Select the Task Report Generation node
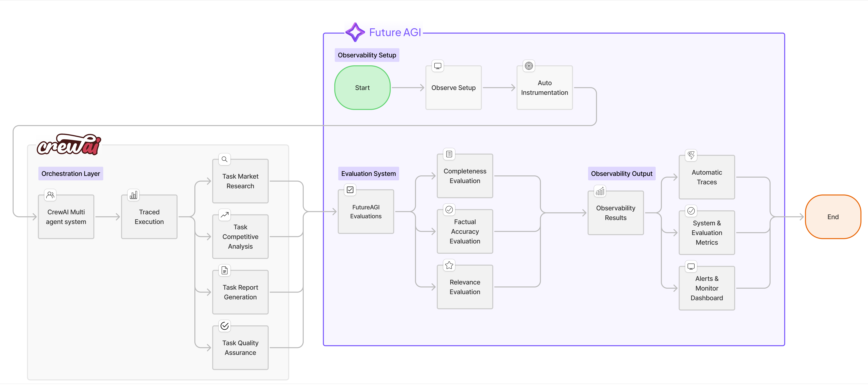 point(240,292)
